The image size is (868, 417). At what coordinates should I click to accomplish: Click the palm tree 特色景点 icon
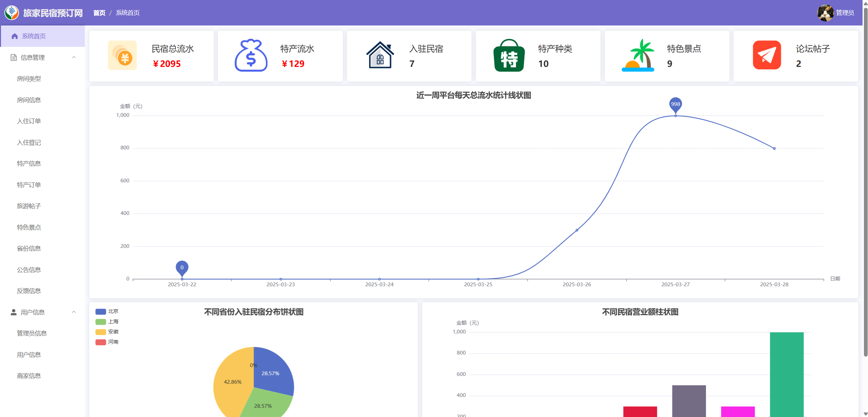click(638, 55)
